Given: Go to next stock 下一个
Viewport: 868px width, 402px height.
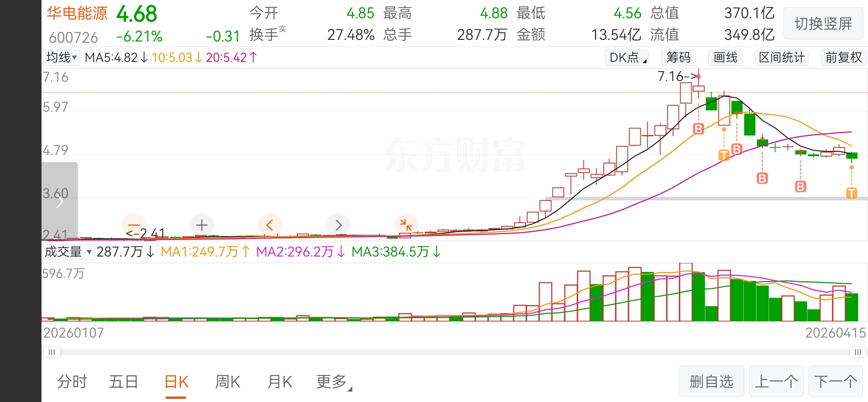Looking at the screenshot, I should [x=836, y=382].
